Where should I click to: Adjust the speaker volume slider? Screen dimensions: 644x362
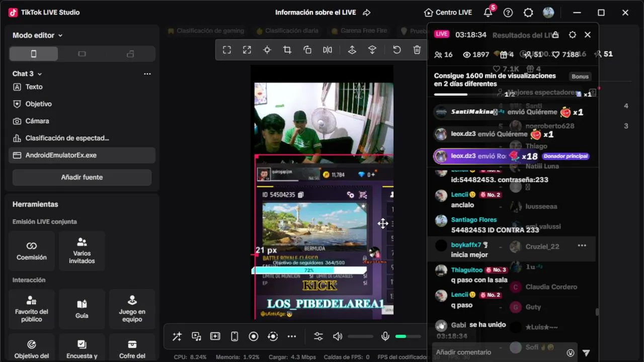pyautogui.click(x=360, y=336)
